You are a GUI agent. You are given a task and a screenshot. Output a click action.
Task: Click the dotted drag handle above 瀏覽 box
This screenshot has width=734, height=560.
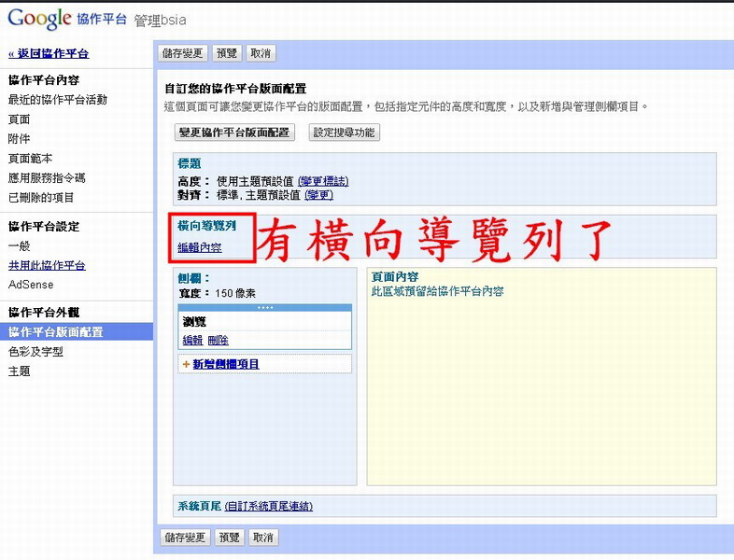(x=265, y=308)
